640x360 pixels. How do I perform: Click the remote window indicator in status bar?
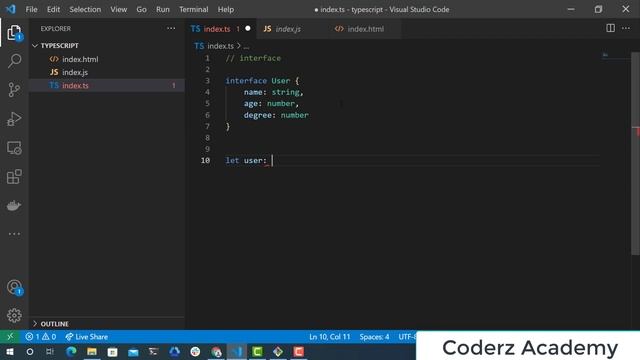click(10, 337)
